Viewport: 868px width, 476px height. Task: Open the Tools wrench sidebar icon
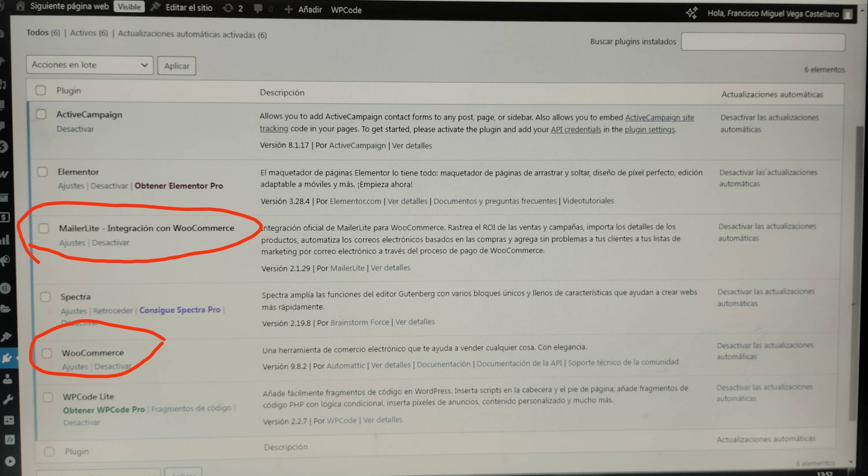click(8, 399)
